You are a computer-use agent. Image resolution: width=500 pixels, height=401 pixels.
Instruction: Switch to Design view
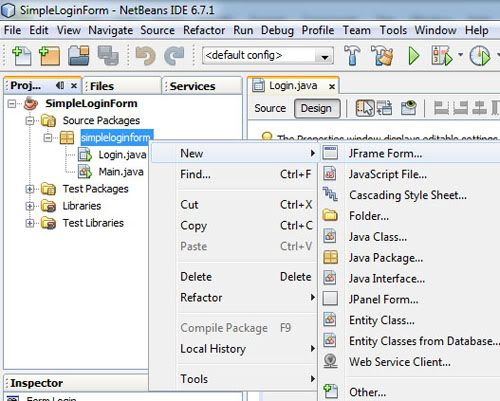(x=316, y=108)
